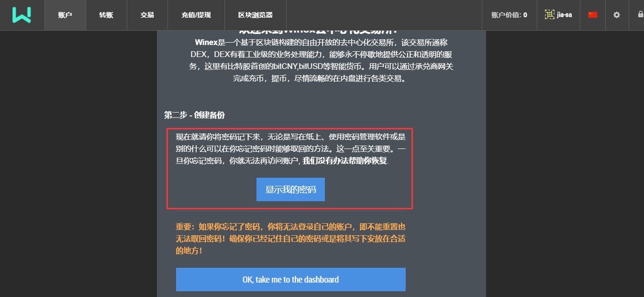Click the jia-sa account identicon
Image resolution: width=644 pixels, height=297 pixels.
(550, 15)
